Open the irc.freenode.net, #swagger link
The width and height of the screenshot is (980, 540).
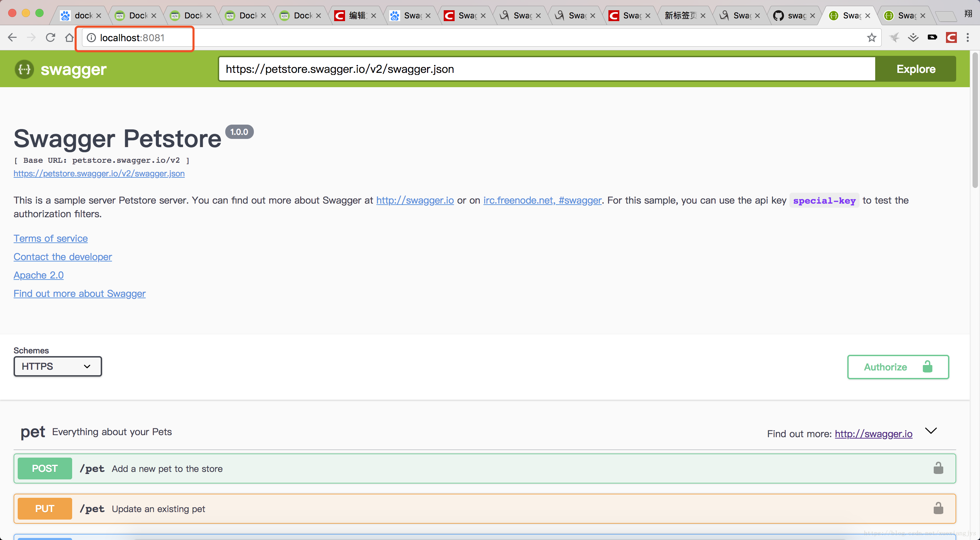coord(542,200)
